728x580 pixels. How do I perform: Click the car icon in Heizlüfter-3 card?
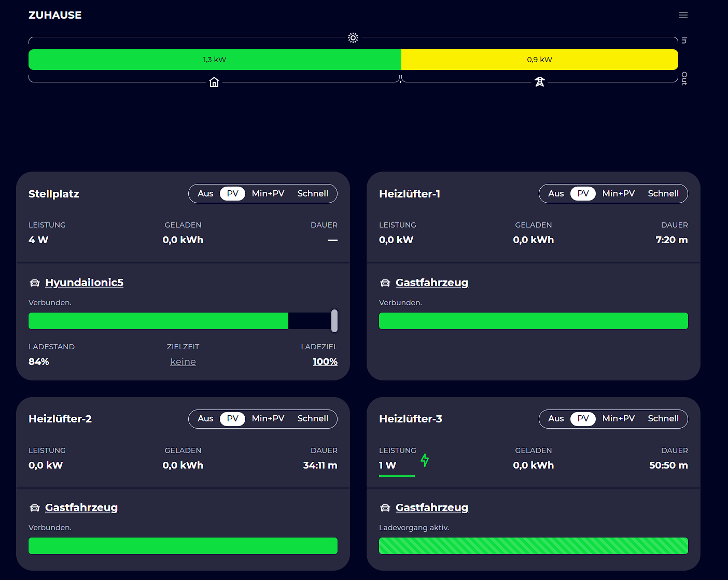[x=385, y=508]
